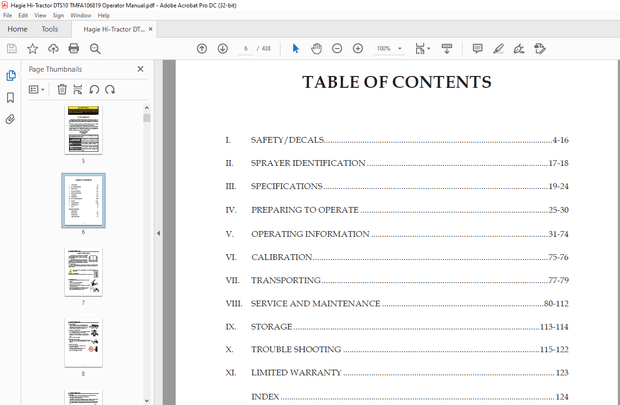This screenshot has height=405, width=620.
Task: Select page 5 thumbnail
Action: 83,130
